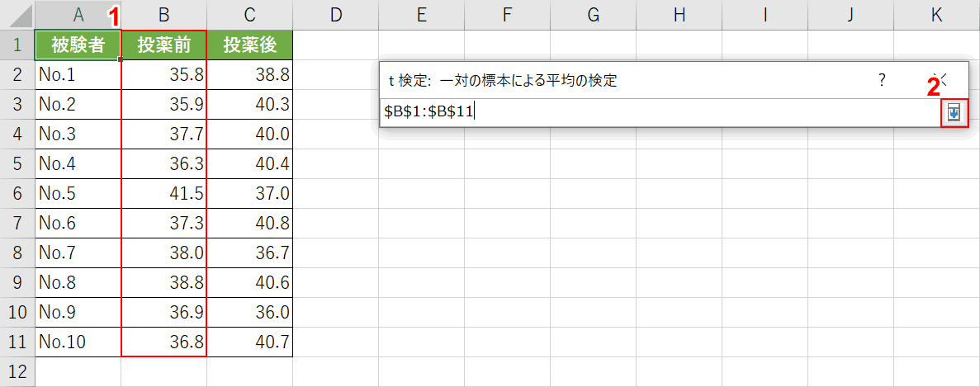Select column E header
980x387 pixels.
pos(421,14)
